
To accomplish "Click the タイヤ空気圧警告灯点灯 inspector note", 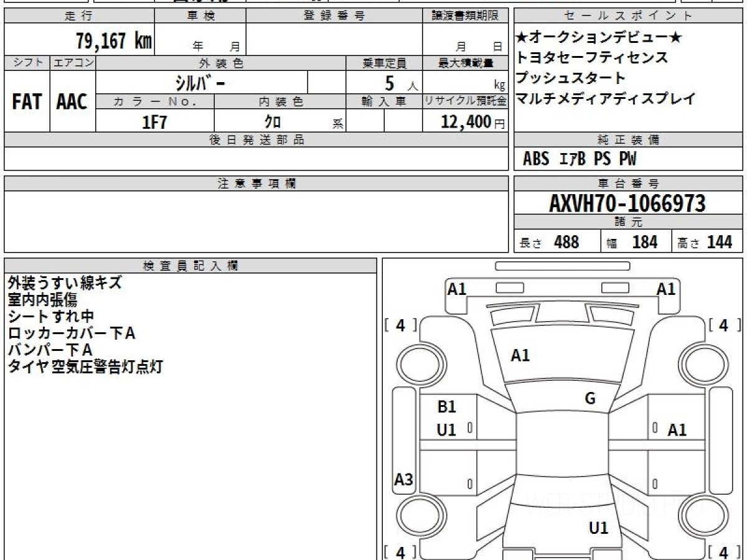I will tap(85, 366).
